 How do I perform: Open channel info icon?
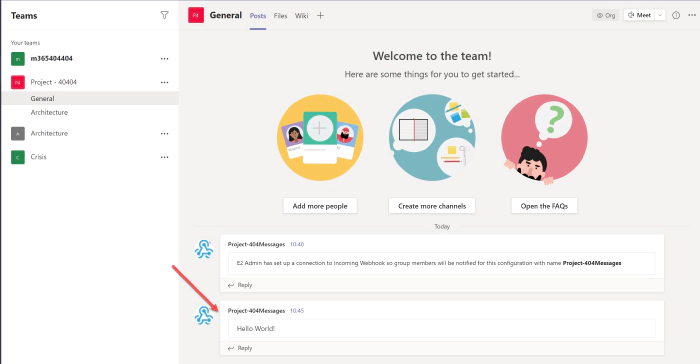pyautogui.click(x=676, y=15)
